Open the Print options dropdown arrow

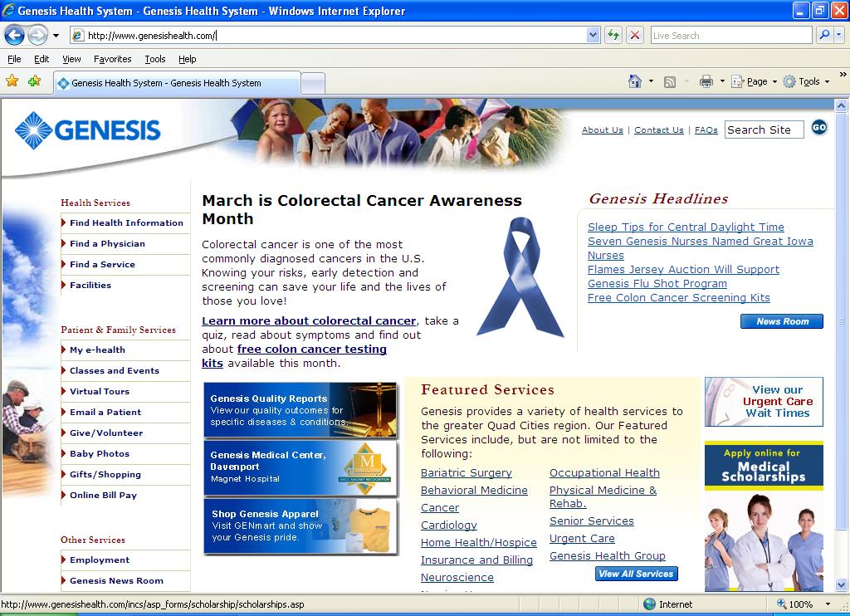[722, 81]
